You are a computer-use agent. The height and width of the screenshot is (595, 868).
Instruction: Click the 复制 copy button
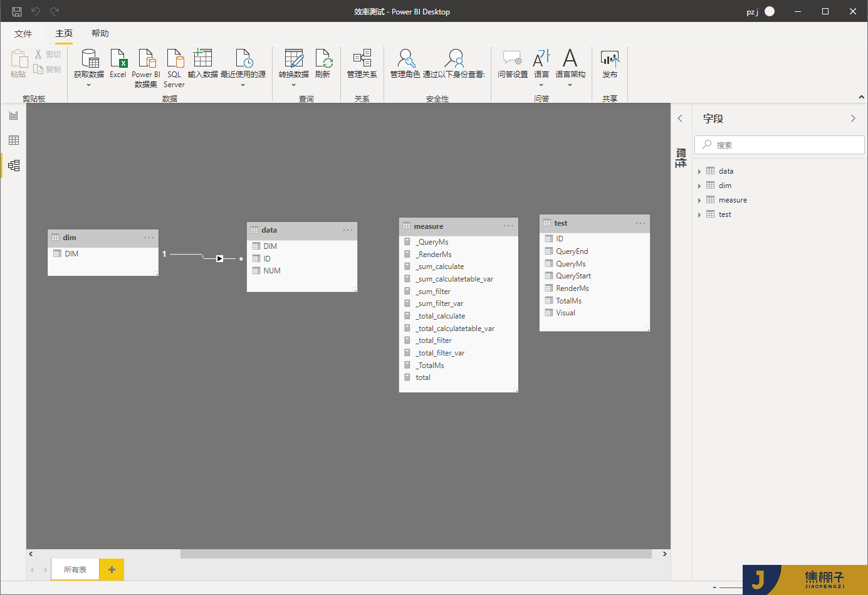[x=48, y=70]
